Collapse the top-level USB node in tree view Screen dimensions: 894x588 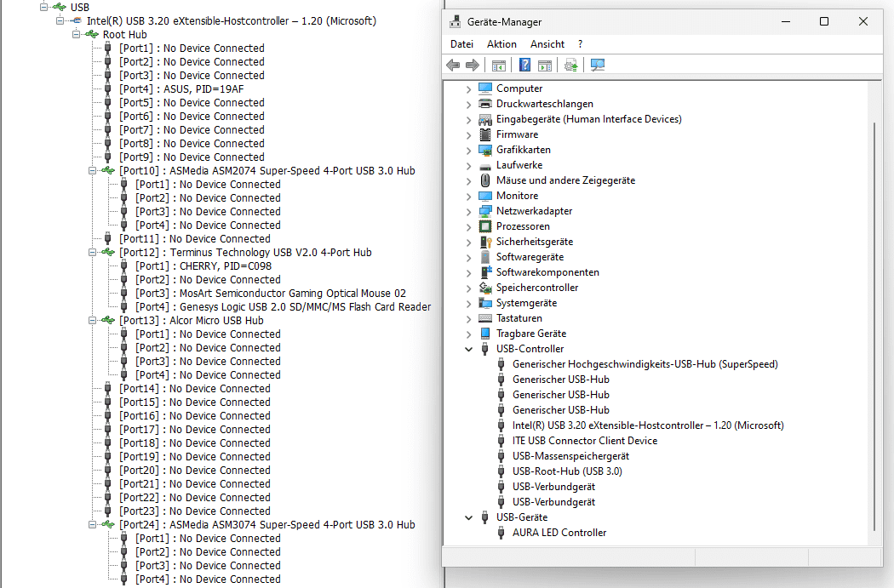pos(43,8)
